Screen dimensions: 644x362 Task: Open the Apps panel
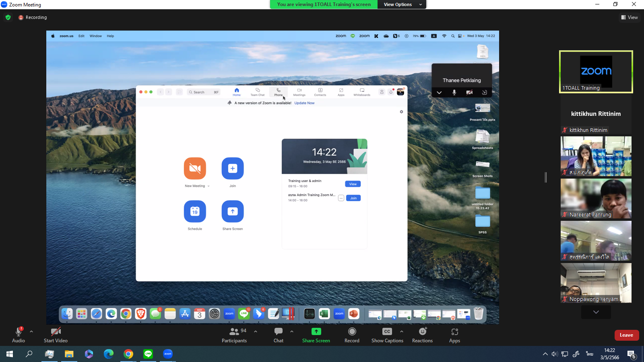[454, 335]
